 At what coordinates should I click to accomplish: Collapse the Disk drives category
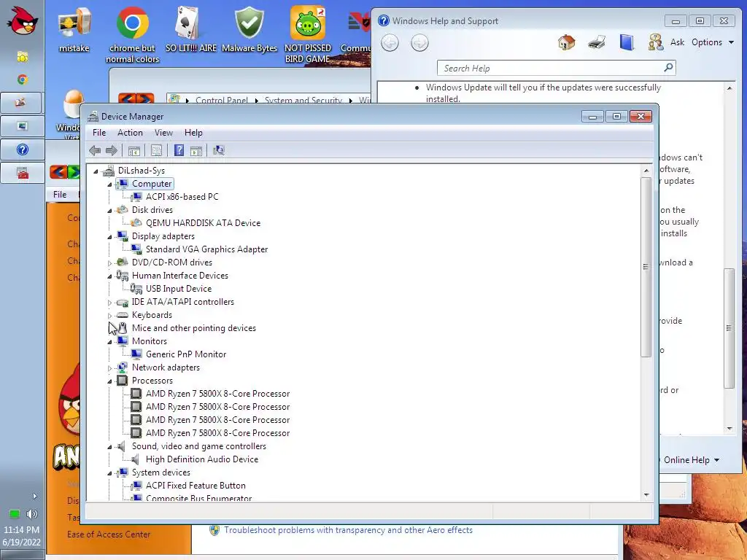pyautogui.click(x=109, y=211)
